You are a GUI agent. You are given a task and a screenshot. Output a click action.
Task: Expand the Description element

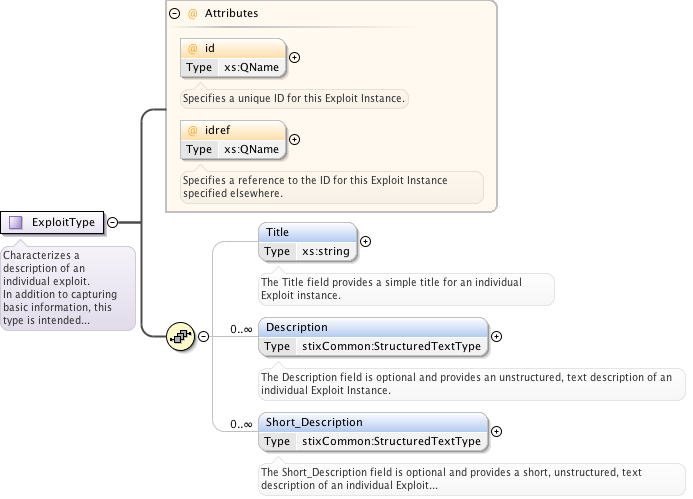point(496,337)
